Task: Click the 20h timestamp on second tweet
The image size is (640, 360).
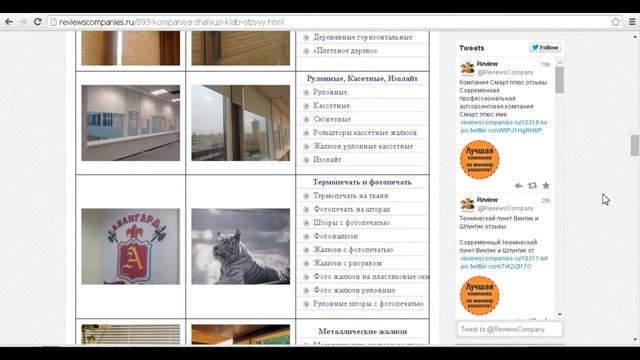Action: pos(546,200)
